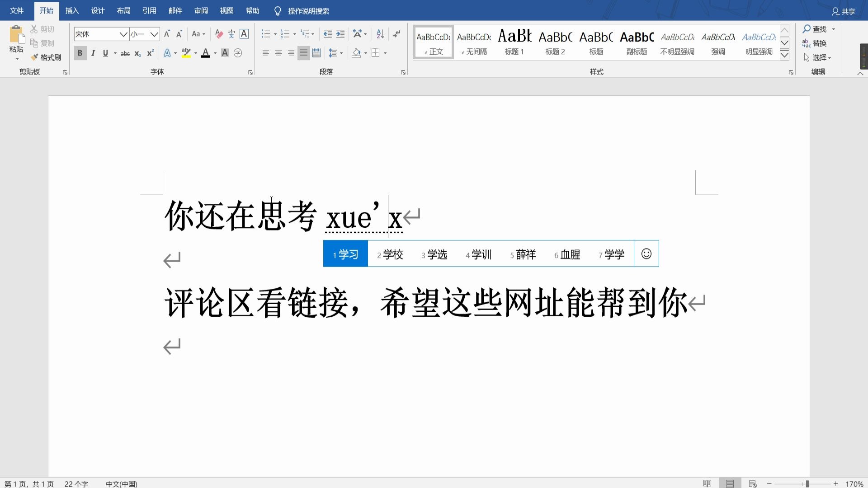Align text to the left

pyautogui.click(x=266, y=53)
